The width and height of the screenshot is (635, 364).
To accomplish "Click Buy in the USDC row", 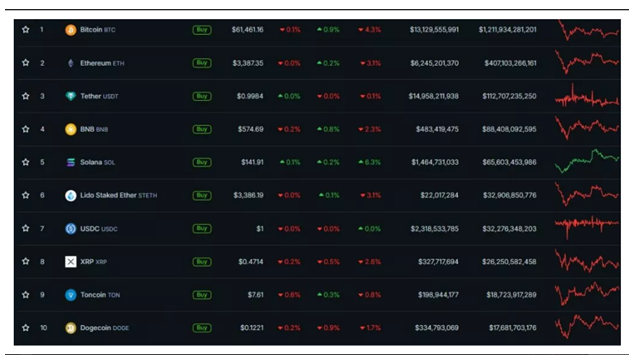I will 202,228.
